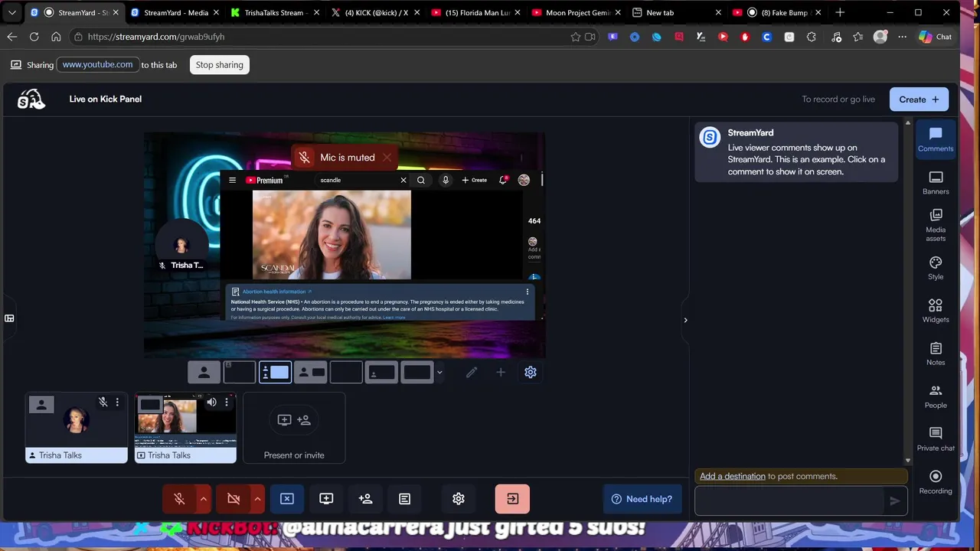Open the teleprompter notes toolbar icon
980x551 pixels.
(404, 499)
